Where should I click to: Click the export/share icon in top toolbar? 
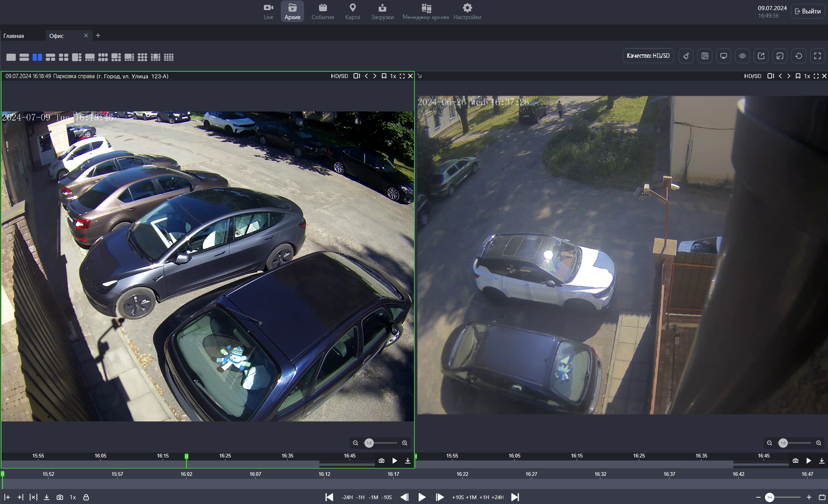pos(761,56)
